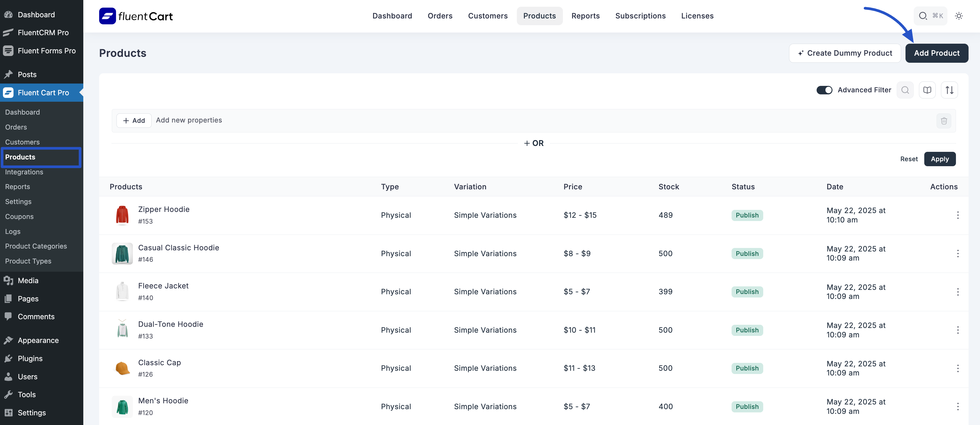Toggle light/dark mode with the sun icon
Image resolution: width=980 pixels, height=425 pixels.
point(959,16)
